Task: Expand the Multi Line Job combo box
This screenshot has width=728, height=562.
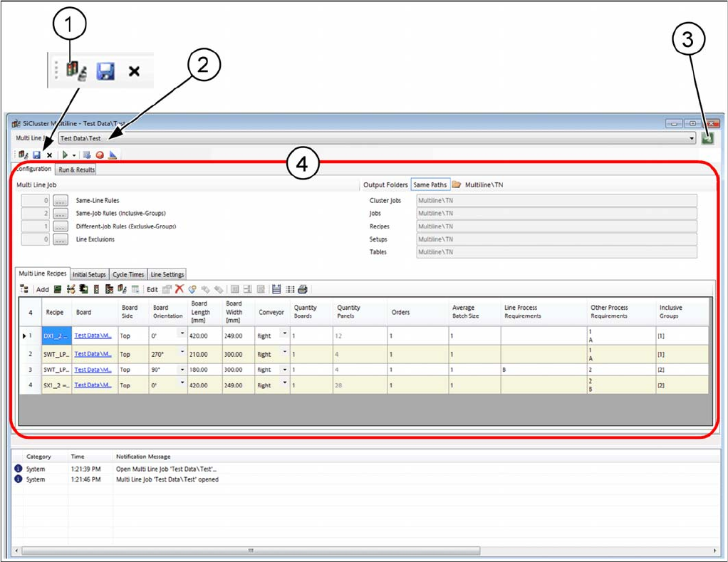Action: [692, 138]
